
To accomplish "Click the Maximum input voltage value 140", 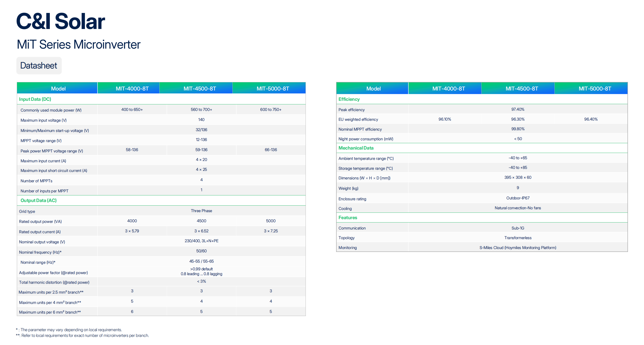I will click(201, 120).
